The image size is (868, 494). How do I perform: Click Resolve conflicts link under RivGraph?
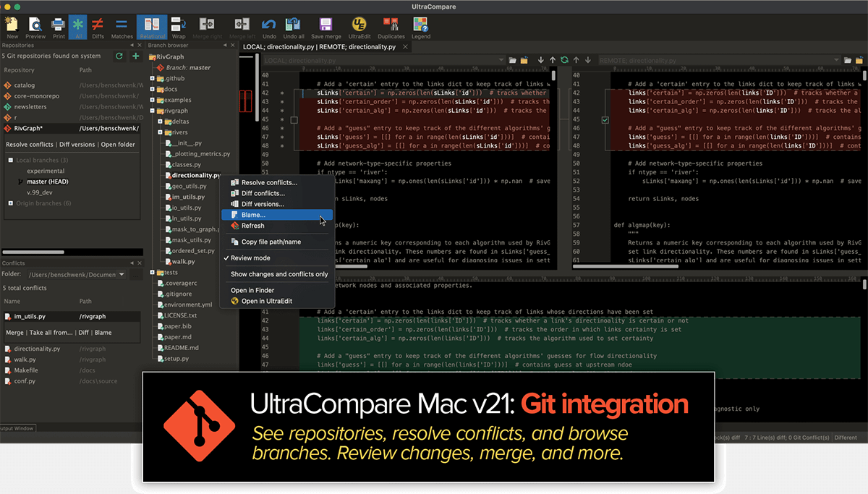click(30, 144)
